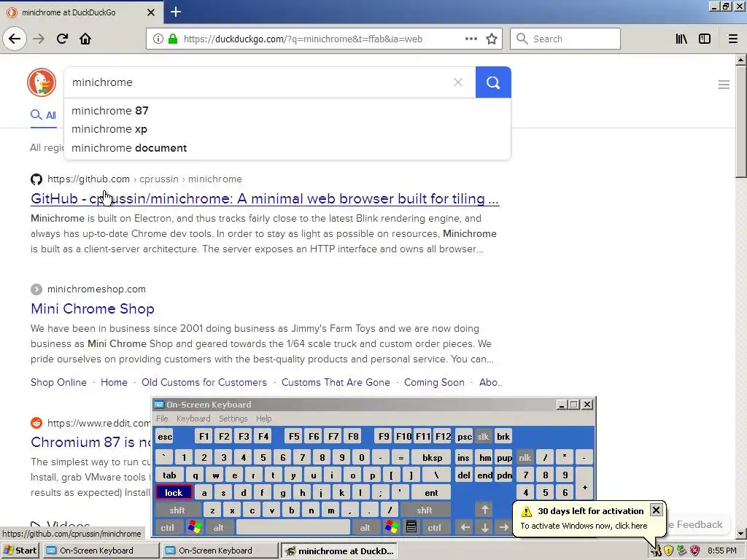Open the Library bookshelf icon
This screenshot has width=747, height=560.
click(681, 39)
